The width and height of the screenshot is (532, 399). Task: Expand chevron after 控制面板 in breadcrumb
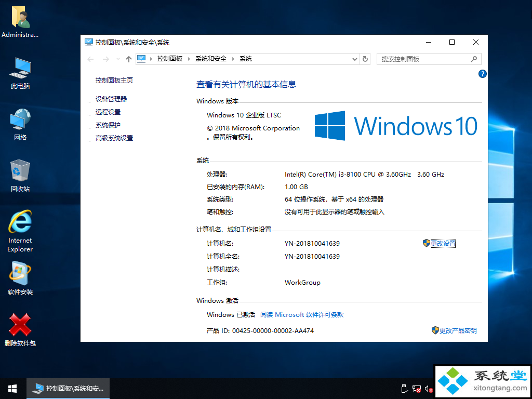(189, 59)
